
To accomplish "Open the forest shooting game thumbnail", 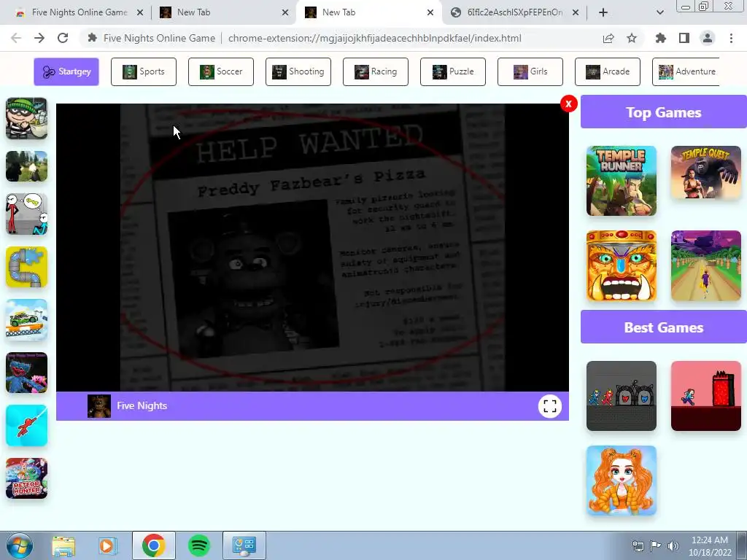I will pyautogui.click(x=27, y=166).
